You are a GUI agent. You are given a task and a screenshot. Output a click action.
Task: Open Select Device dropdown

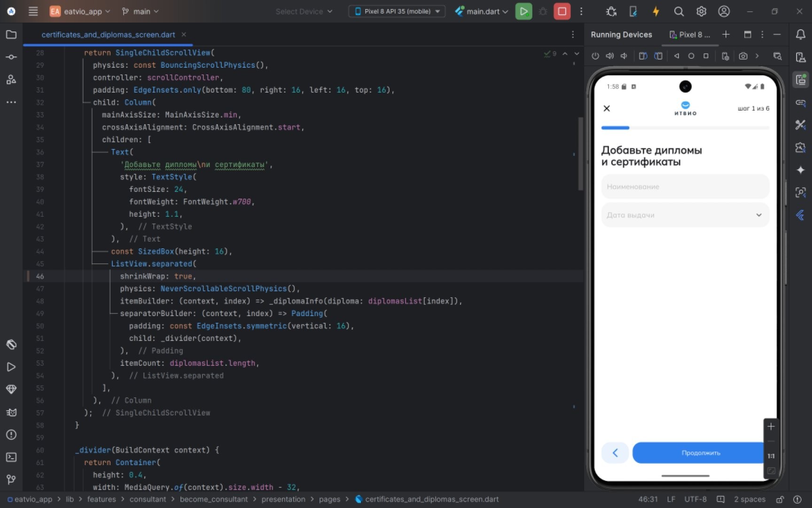tap(304, 11)
